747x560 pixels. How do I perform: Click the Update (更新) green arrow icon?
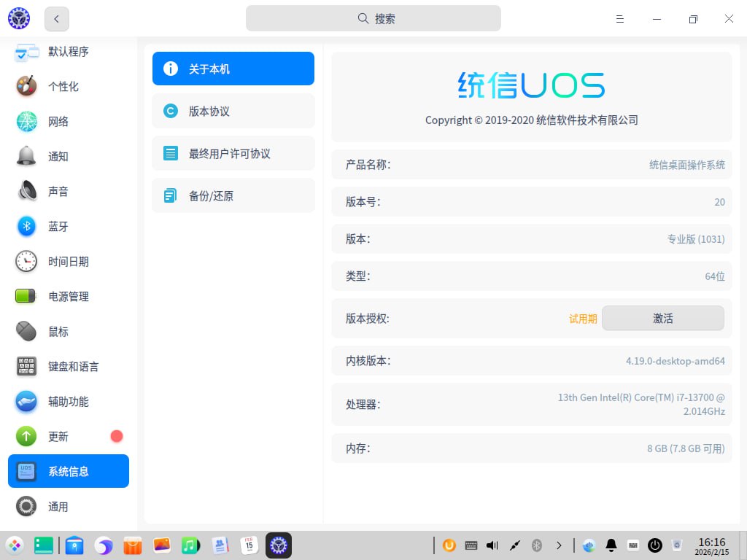click(26, 437)
